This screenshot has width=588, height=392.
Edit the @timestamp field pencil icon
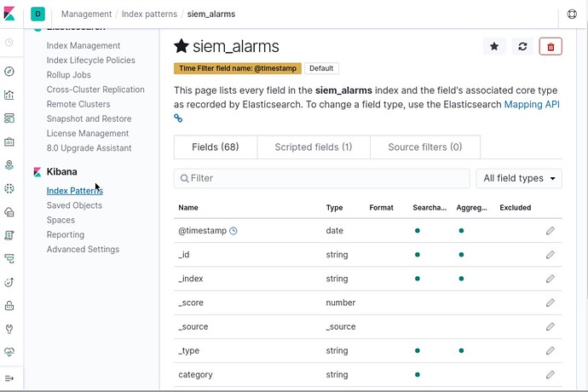551,231
